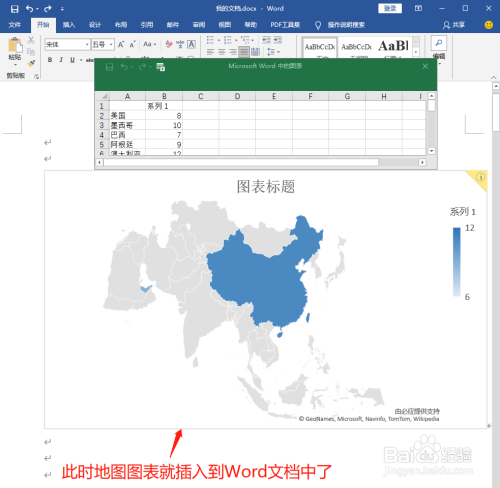Copy the selection with the copy icon
This screenshot has height=488, width=500.
(31, 52)
